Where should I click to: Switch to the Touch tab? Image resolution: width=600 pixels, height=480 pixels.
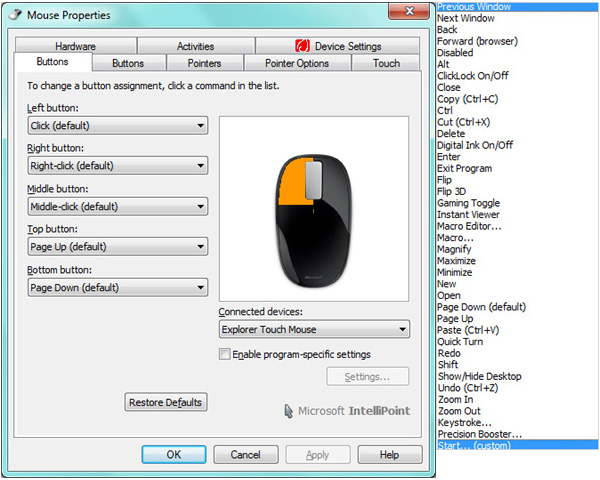tap(386, 63)
